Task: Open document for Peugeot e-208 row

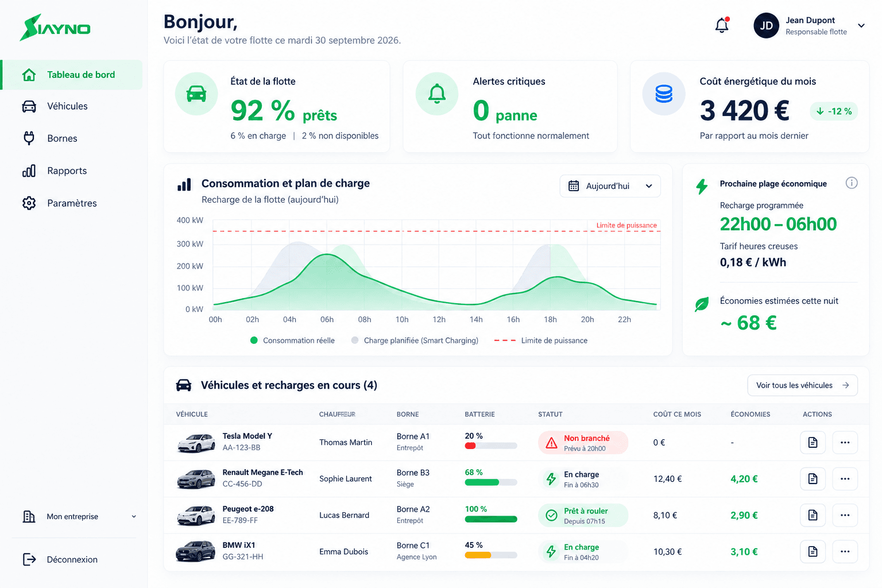Action: 813,515
